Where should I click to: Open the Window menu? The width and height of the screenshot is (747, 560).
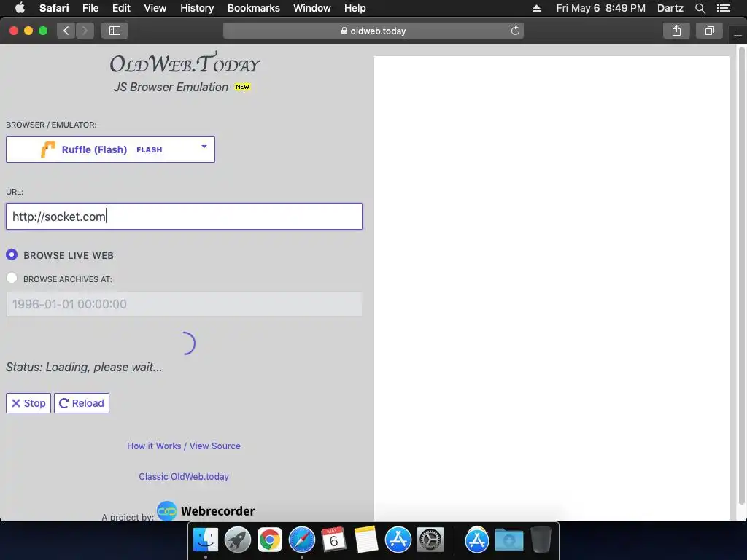pos(312,8)
